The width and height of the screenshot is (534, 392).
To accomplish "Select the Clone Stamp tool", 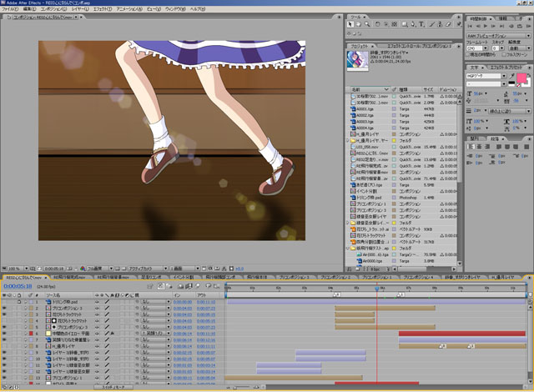I will (x=440, y=24).
